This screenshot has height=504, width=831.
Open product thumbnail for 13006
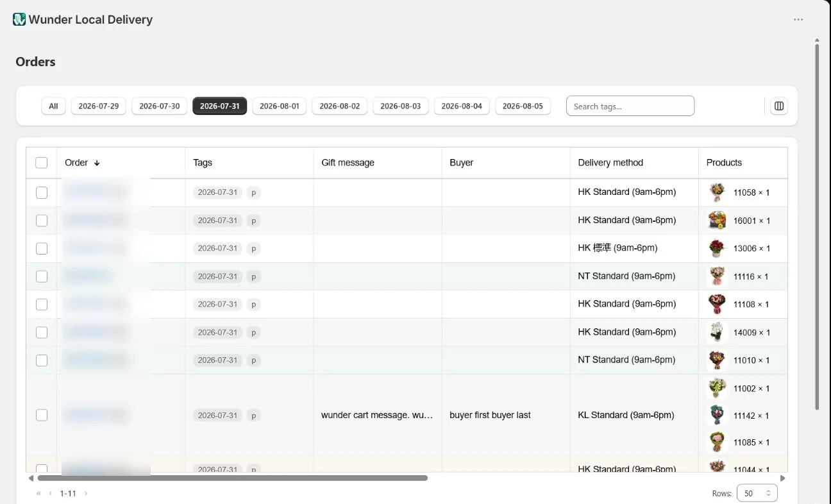(x=717, y=248)
